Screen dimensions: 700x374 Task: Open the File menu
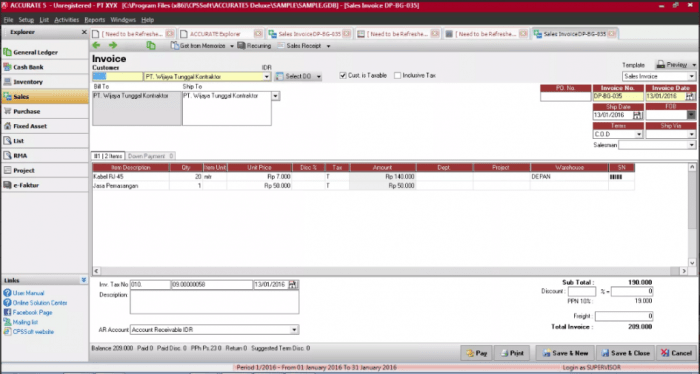8,20
